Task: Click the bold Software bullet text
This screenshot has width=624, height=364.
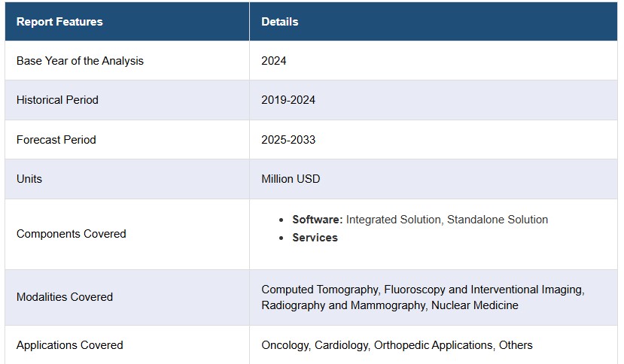Action: point(317,220)
